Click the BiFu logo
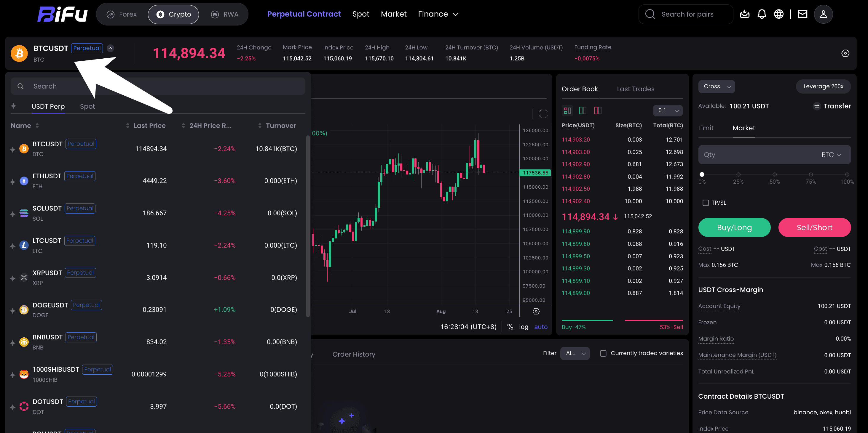The height and width of the screenshot is (433, 868). coord(62,14)
